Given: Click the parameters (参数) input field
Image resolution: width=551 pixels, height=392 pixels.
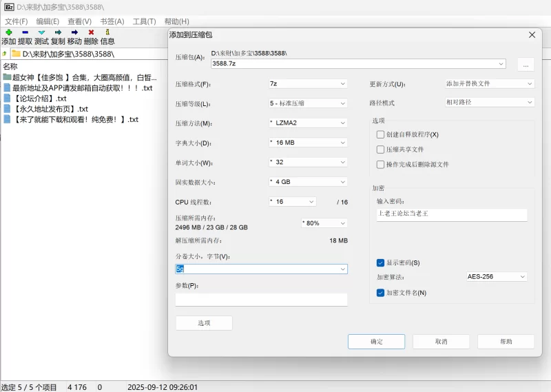Looking at the screenshot, I should point(261,300).
